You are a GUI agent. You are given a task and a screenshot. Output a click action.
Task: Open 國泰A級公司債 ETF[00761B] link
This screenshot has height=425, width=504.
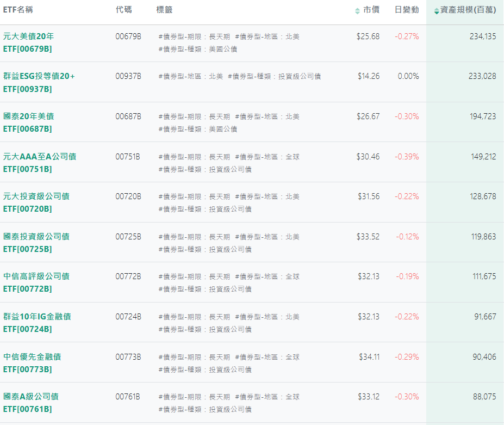[31, 403]
